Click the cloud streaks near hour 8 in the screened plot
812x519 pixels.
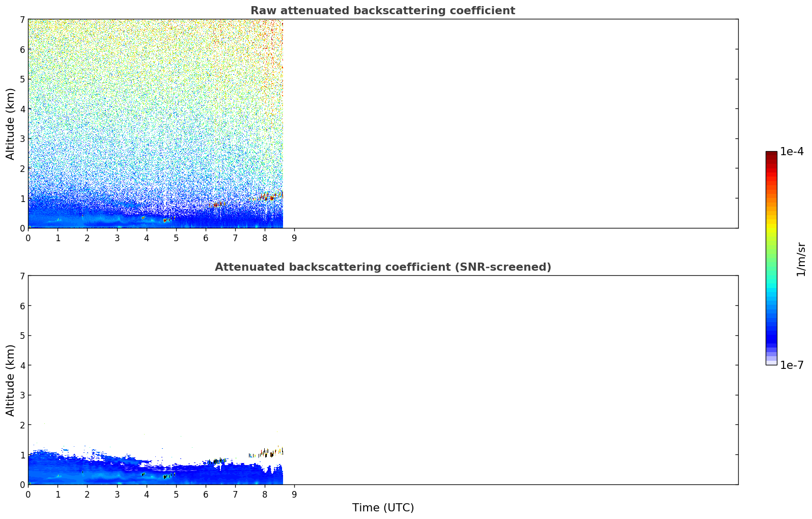pyautogui.click(x=266, y=452)
